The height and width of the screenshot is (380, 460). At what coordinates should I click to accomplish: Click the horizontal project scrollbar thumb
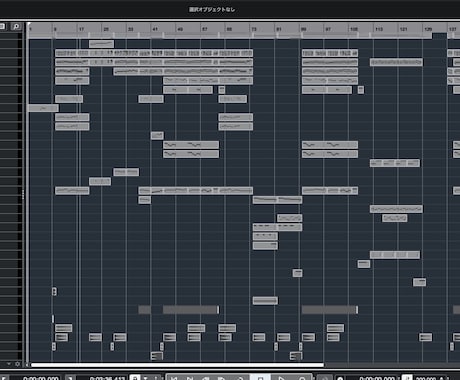click(x=177, y=365)
